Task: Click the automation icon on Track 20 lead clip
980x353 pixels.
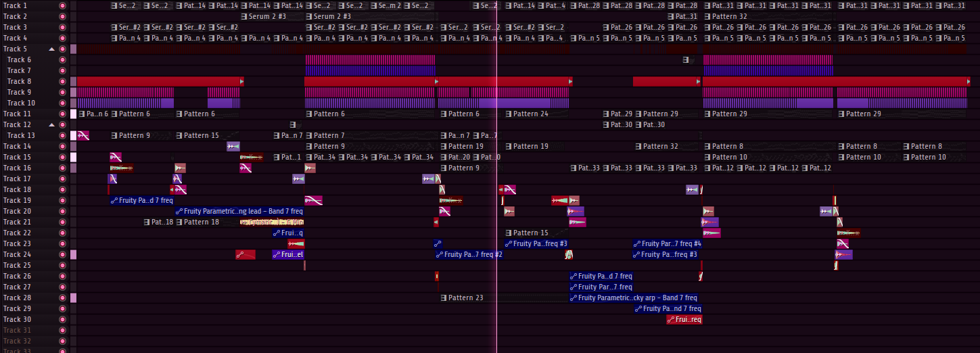Action: click(x=179, y=211)
